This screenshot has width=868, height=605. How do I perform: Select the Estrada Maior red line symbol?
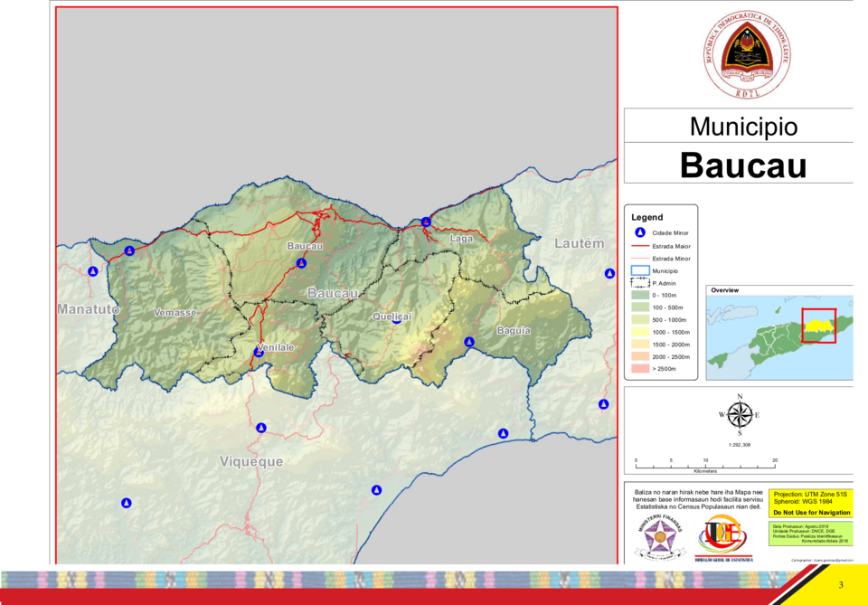[x=640, y=246]
